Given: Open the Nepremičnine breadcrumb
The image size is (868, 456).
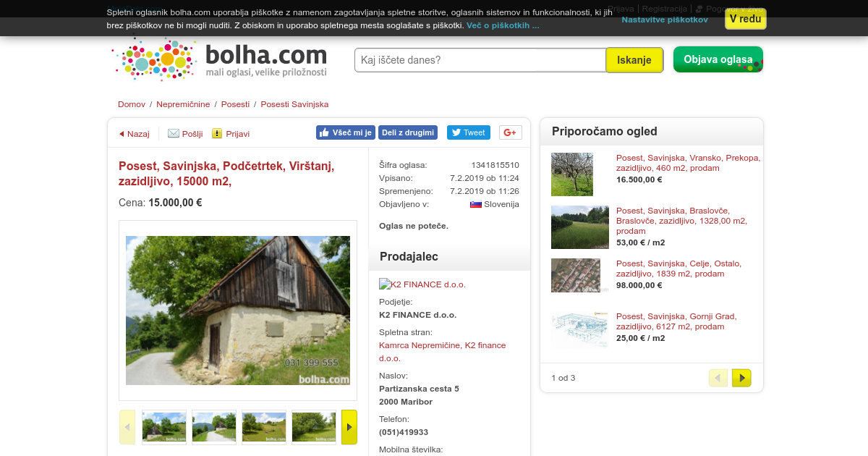Looking at the screenshot, I should pyautogui.click(x=184, y=104).
